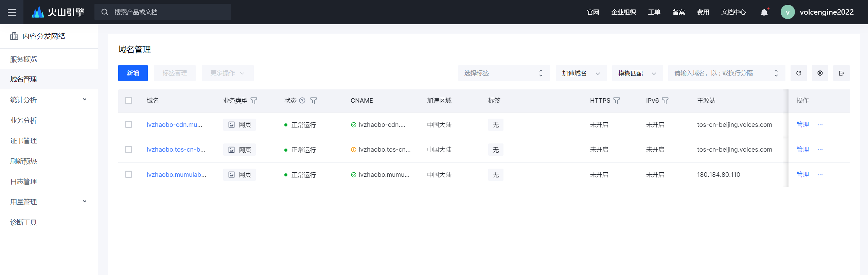The width and height of the screenshot is (868, 275).
Task: Select all domains header checkbox
Action: click(x=128, y=101)
